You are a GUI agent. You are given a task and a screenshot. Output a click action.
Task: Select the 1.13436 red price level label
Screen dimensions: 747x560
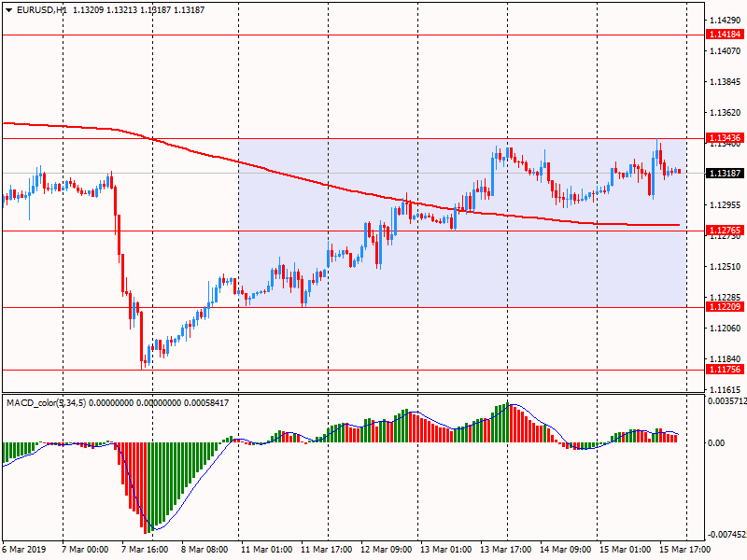coord(726,138)
